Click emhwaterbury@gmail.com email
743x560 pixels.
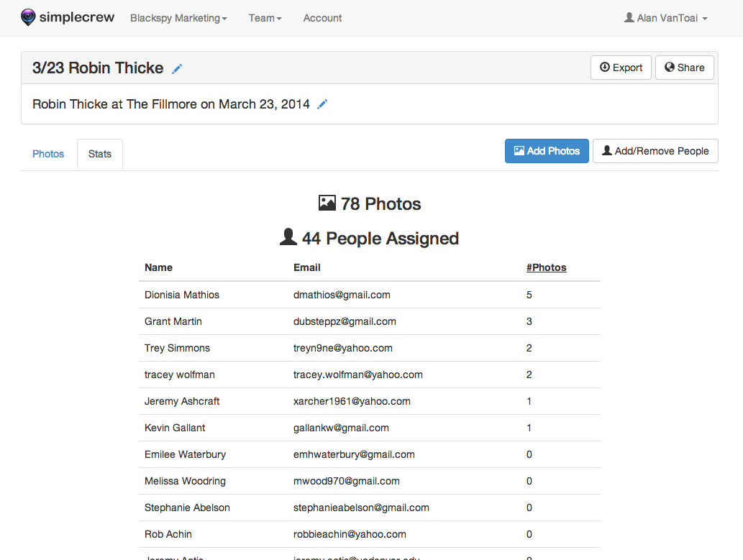[354, 454]
